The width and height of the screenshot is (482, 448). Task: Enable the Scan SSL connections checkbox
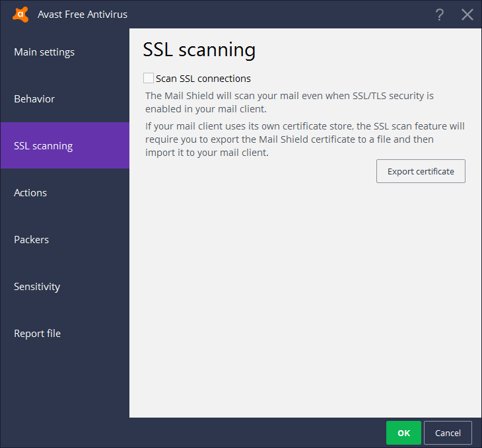tap(149, 78)
